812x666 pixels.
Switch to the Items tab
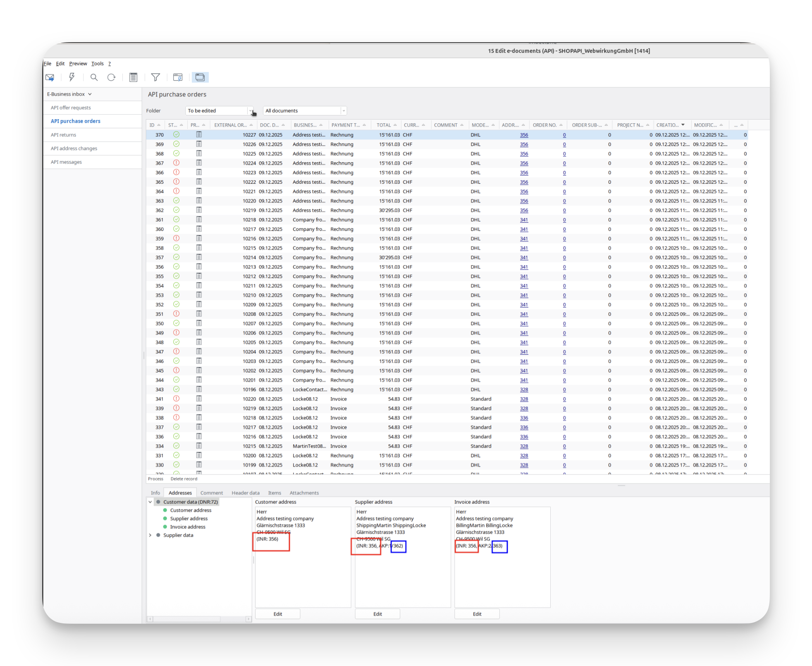pos(274,493)
